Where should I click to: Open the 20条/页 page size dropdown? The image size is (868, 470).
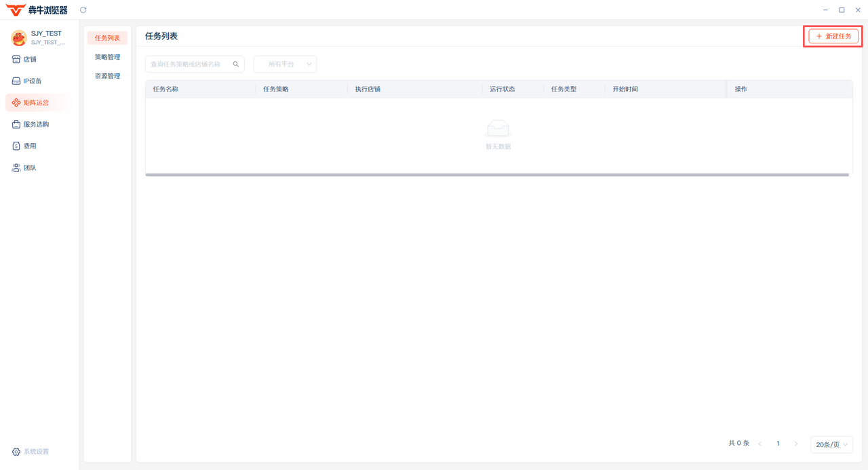(x=831, y=445)
